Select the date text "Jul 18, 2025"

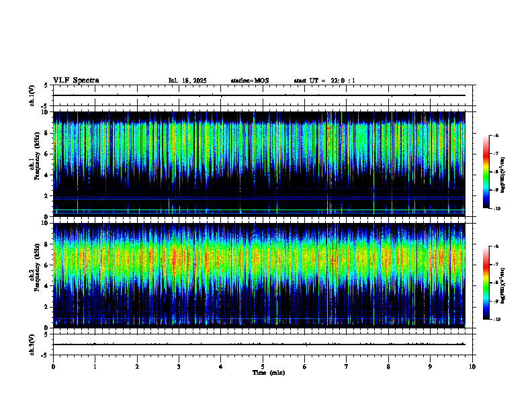(x=187, y=81)
